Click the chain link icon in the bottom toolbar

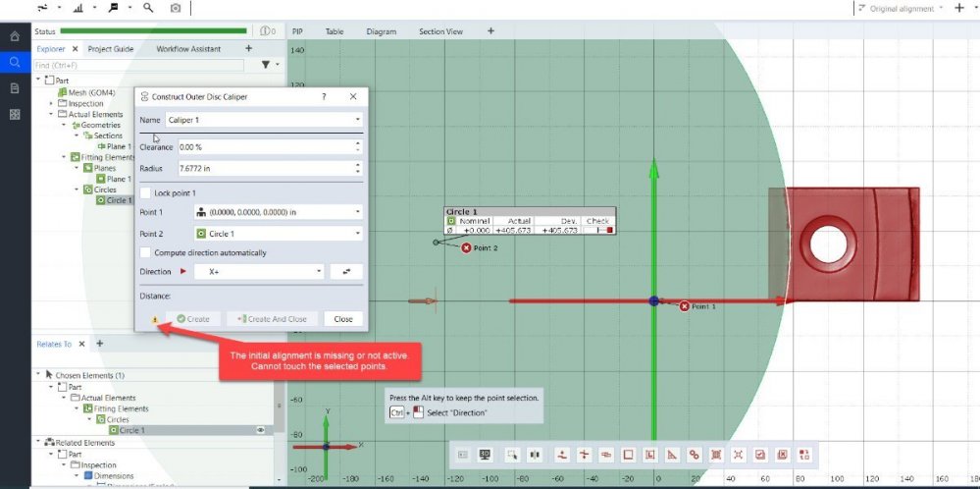695,455
